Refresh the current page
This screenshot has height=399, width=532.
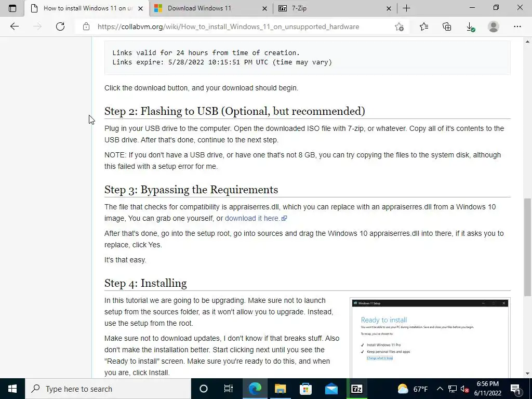(x=60, y=26)
